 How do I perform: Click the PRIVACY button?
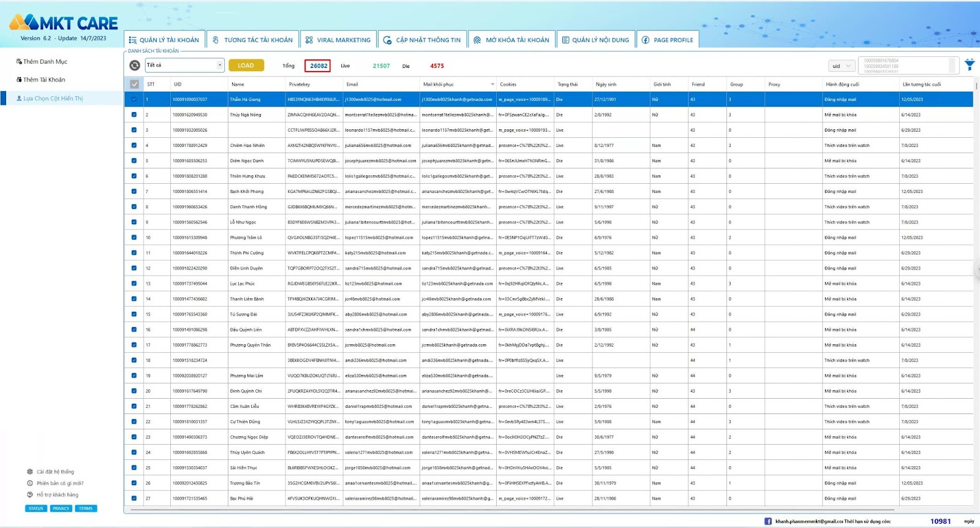[61, 508]
